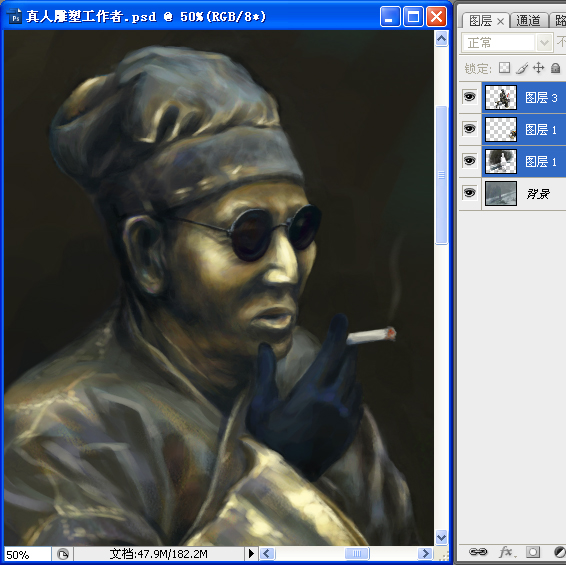Click the horizontal scrollbar thumb

(x=357, y=553)
